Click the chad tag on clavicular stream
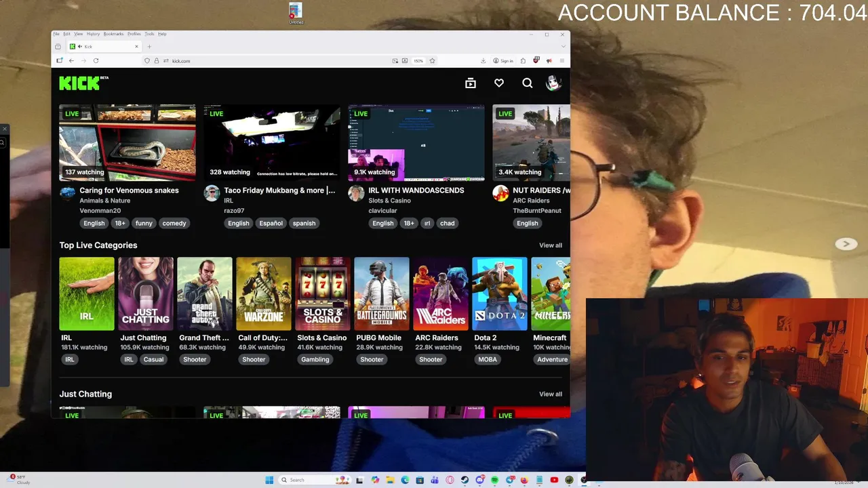The image size is (868, 488). pos(448,223)
